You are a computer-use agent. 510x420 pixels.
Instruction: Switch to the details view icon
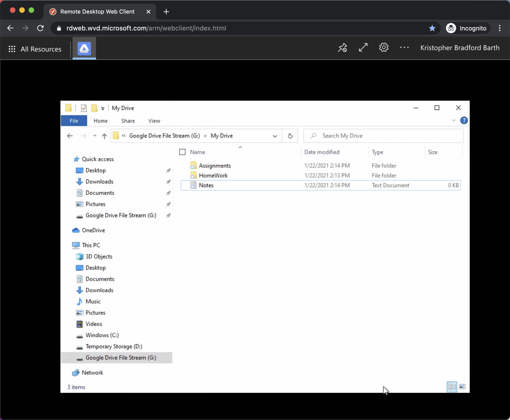click(x=452, y=387)
